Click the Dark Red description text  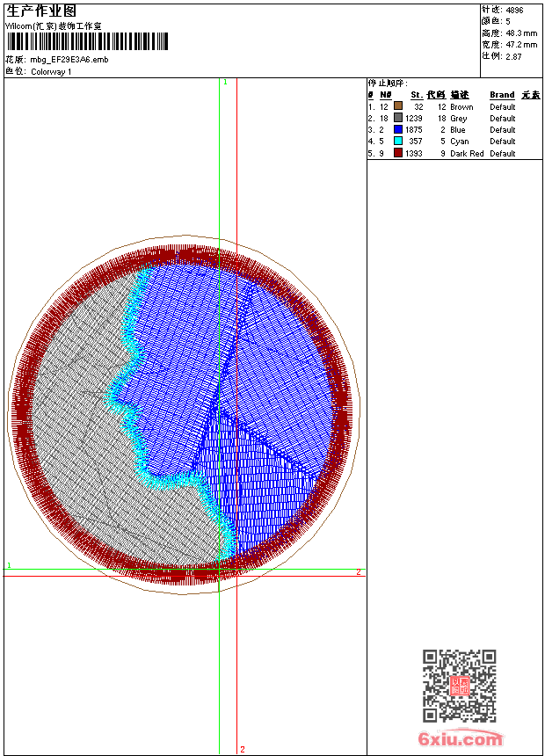(x=467, y=153)
